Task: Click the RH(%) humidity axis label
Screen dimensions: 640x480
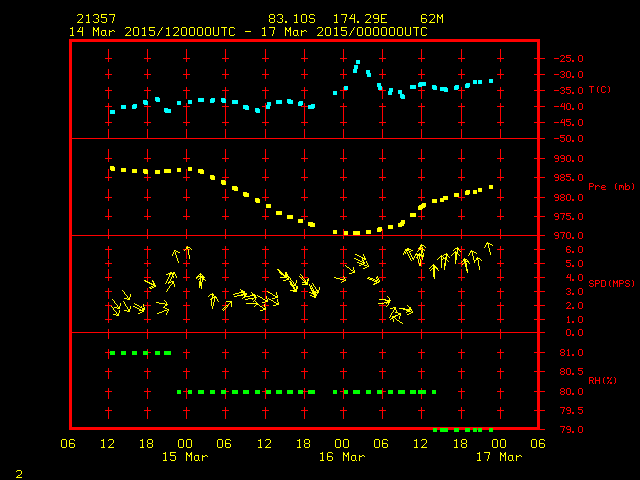Action: pyautogui.click(x=602, y=381)
